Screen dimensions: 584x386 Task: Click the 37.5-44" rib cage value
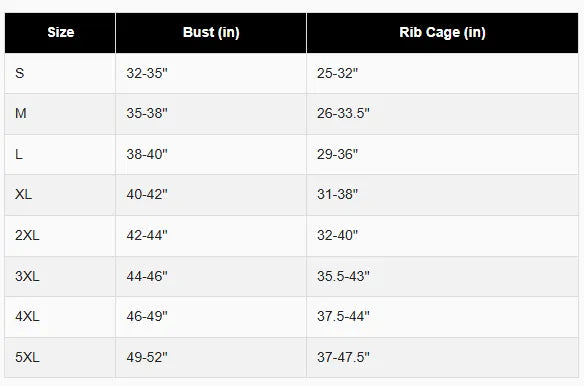(x=343, y=316)
